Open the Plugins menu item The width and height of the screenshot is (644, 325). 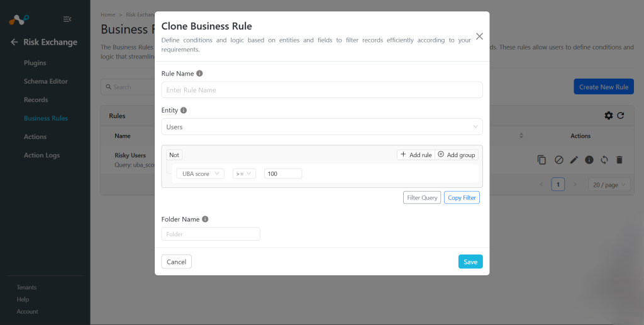pos(35,63)
